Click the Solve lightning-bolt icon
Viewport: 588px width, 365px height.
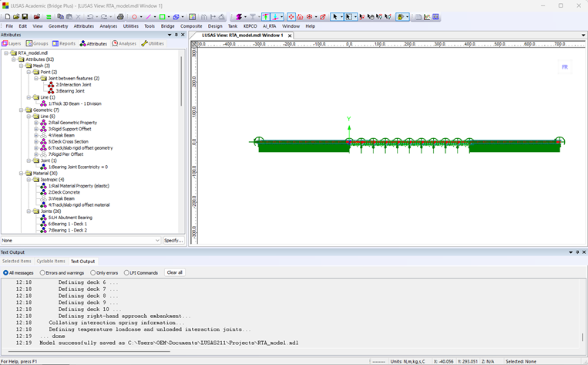click(239, 16)
